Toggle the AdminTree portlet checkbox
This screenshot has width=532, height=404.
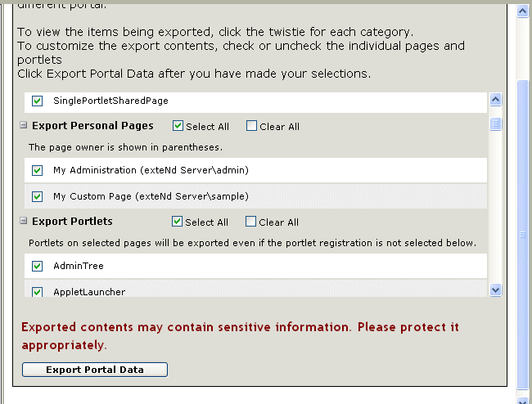pyautogui.click(x=37, y=266)
